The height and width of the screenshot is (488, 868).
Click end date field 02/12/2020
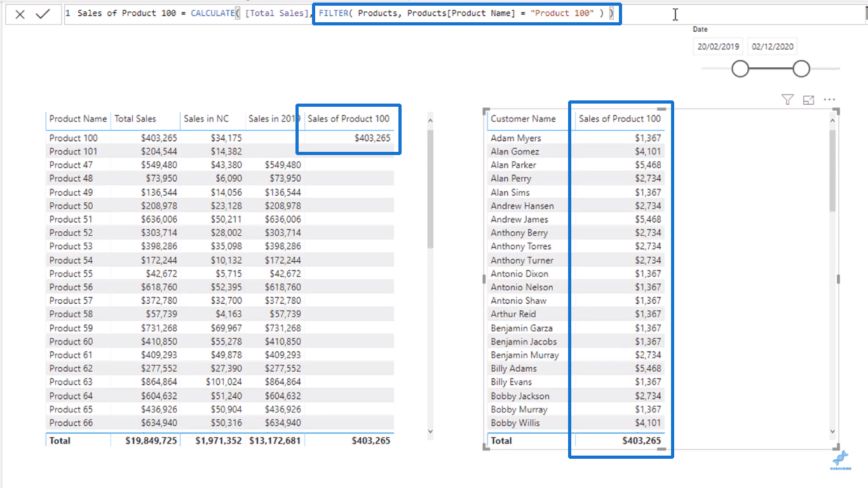click(772, 46)
